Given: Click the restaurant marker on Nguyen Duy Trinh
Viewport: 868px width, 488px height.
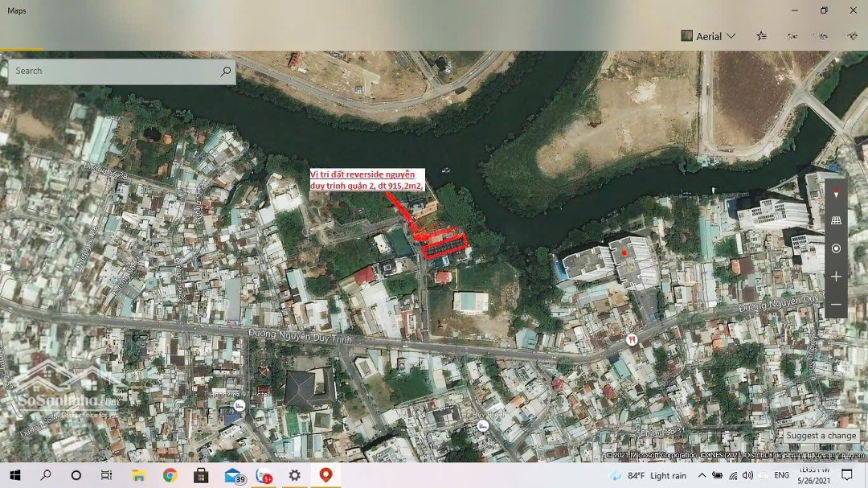Looking at the screenshot, I should click(632, 340).
